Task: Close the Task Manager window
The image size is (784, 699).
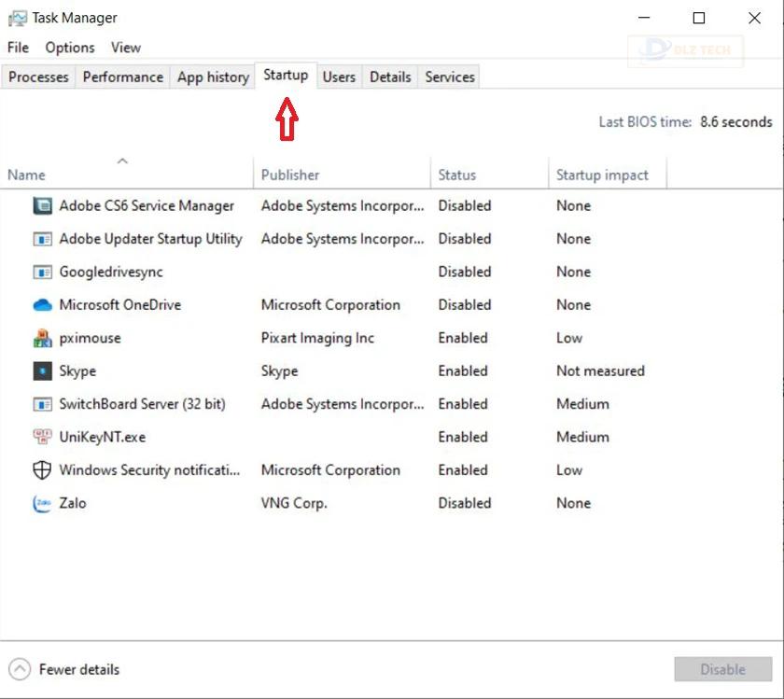Action: pos(754,18)
